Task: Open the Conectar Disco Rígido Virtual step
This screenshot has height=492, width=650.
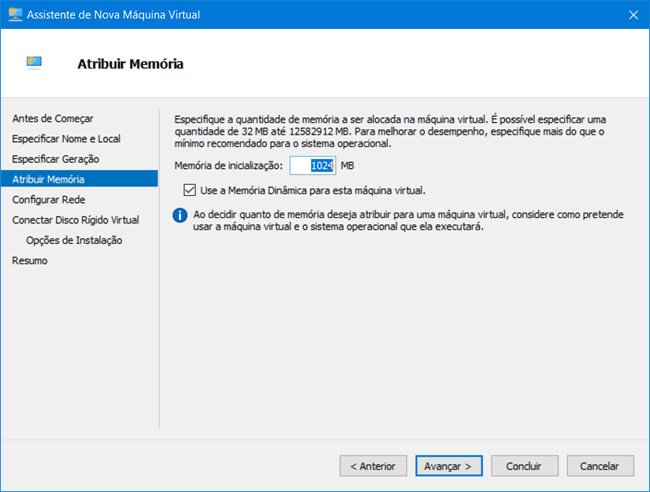Action: (75, 220)
